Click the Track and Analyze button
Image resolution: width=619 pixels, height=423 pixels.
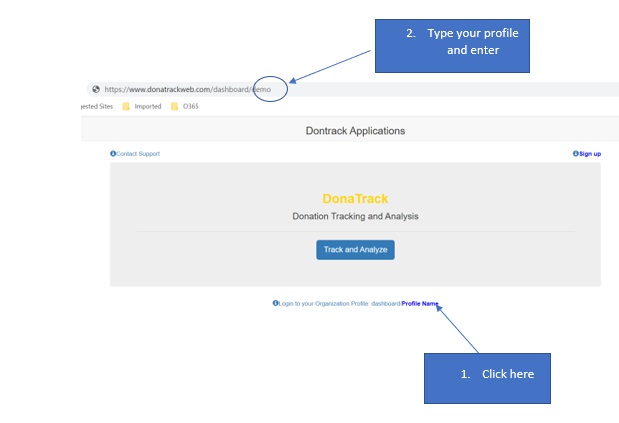point(355,249)
